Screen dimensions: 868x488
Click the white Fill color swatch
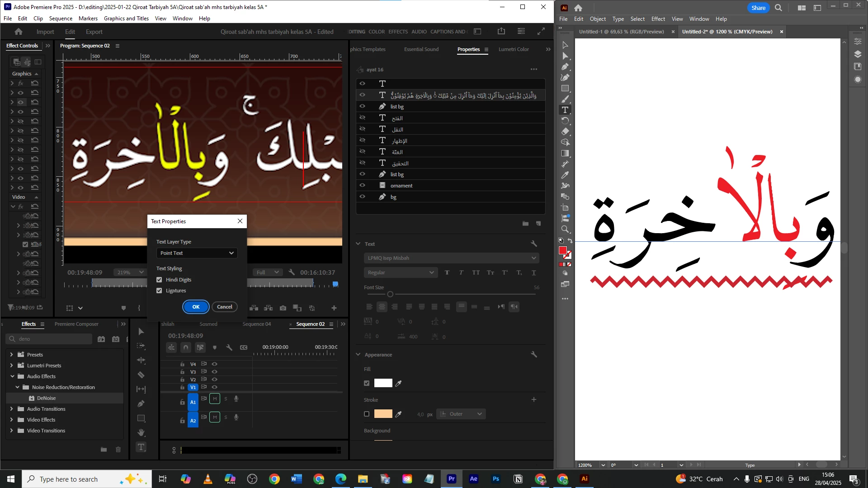[x=383, y=383]
